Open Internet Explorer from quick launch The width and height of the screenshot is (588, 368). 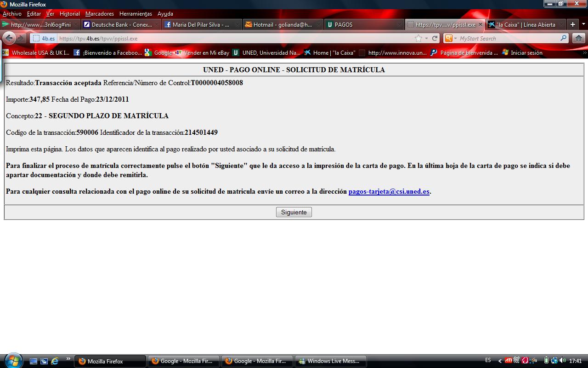(55, 361)
